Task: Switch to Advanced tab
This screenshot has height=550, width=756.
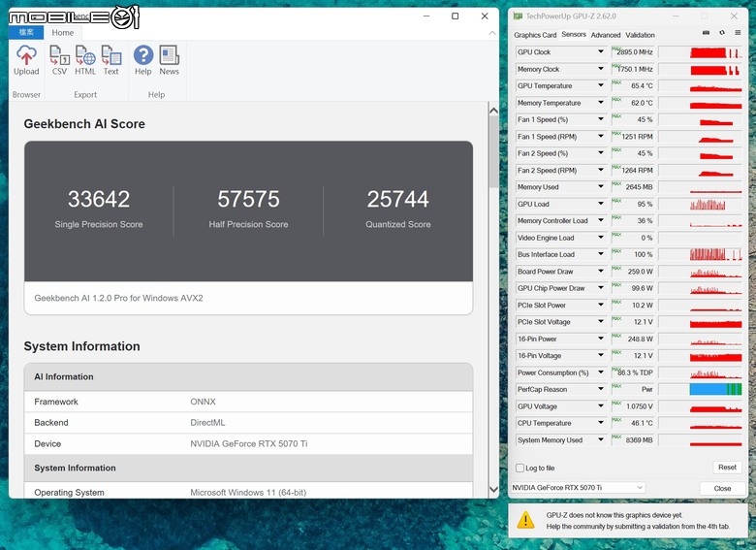Action: pos(606,35)
